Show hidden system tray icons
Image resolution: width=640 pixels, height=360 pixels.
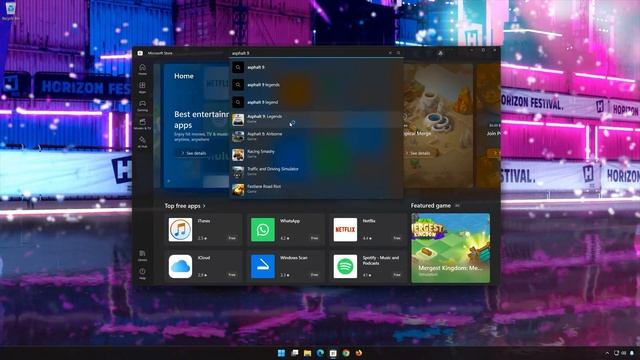point(607,353)
